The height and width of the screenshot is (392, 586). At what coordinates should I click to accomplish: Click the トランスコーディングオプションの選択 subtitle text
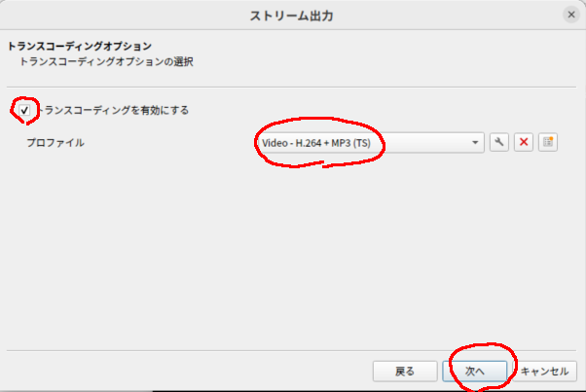click(106, 61)
